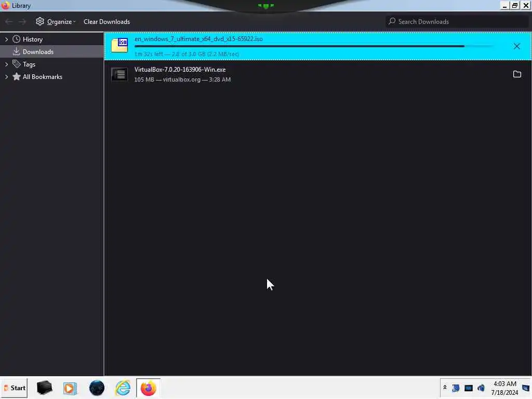Minimize the Library window
Image resolution: width=532 pixels, height=399 pixels.
point(504,5)
